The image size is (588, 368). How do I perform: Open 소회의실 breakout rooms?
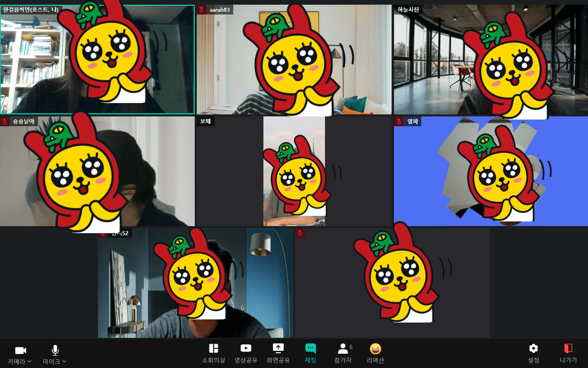(213, 354)
